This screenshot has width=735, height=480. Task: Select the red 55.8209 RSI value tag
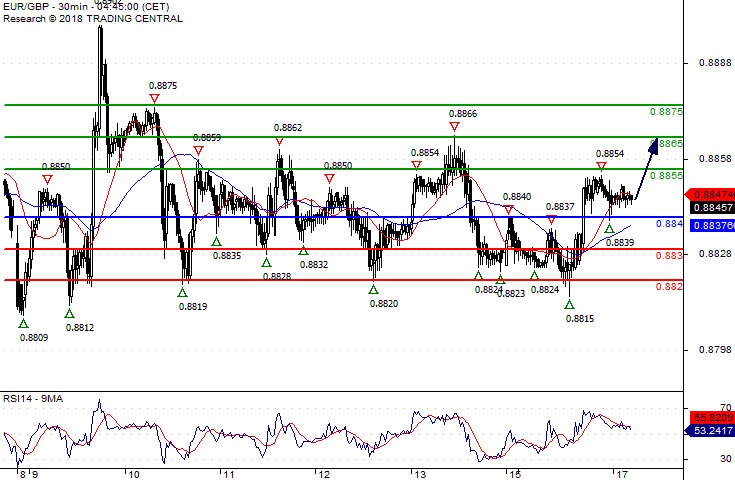pos(712,417)
